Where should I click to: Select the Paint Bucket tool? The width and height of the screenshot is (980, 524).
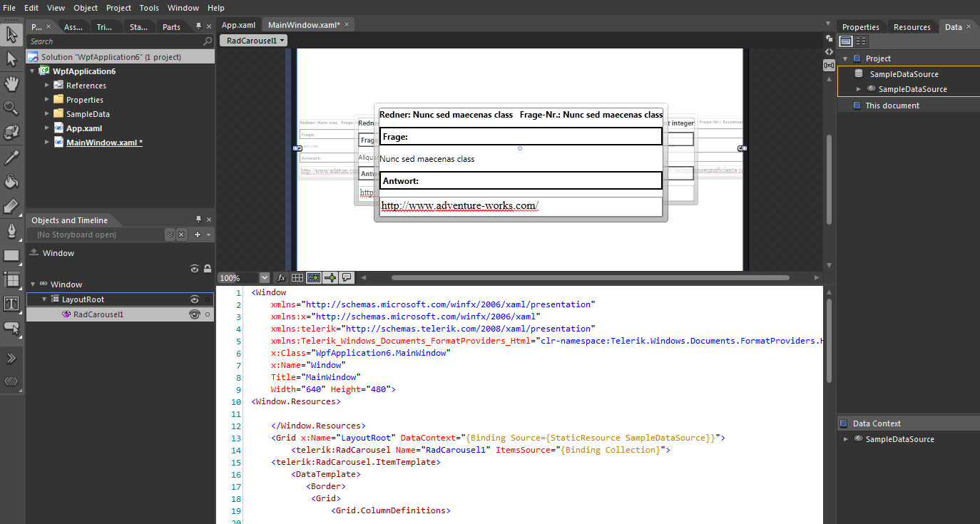11,181
